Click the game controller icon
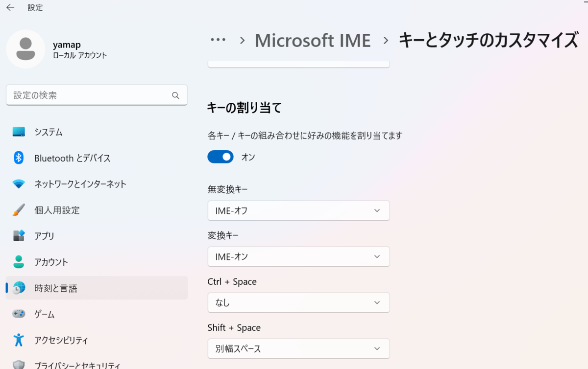 tap(19, 314)
